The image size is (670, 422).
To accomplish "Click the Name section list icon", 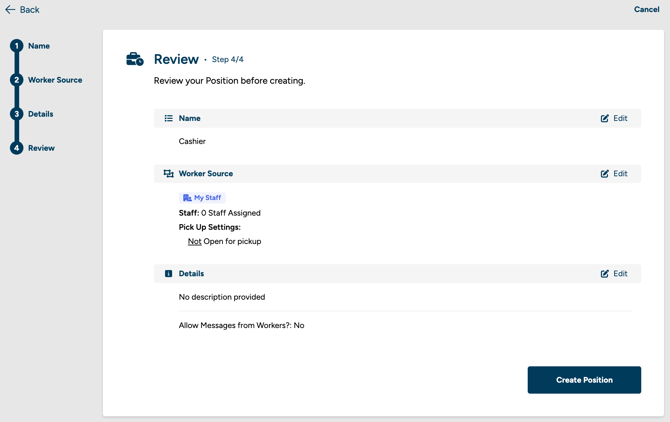I will [x=168, y=118].
